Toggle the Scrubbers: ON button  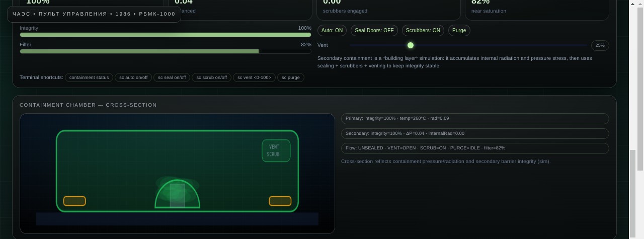pyautogui.click(x=423, y=31)
